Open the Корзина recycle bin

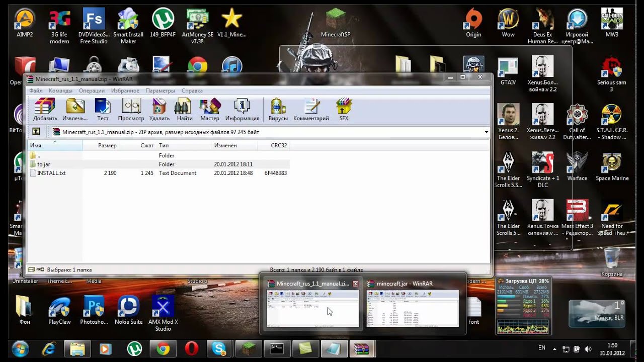[x=612, y=261]
